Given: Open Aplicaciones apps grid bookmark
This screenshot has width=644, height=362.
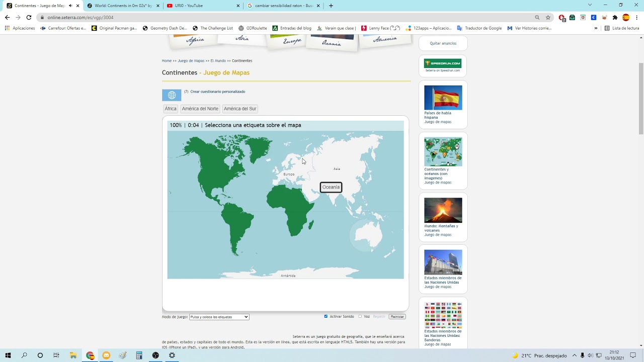Looking at the screenshot, I should point(20,28).
